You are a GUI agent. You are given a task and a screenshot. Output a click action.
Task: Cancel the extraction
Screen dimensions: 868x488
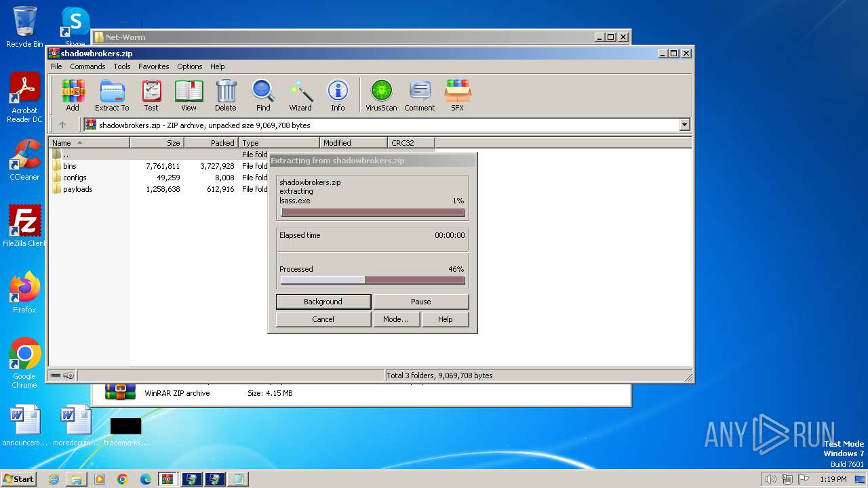(323, 319)
